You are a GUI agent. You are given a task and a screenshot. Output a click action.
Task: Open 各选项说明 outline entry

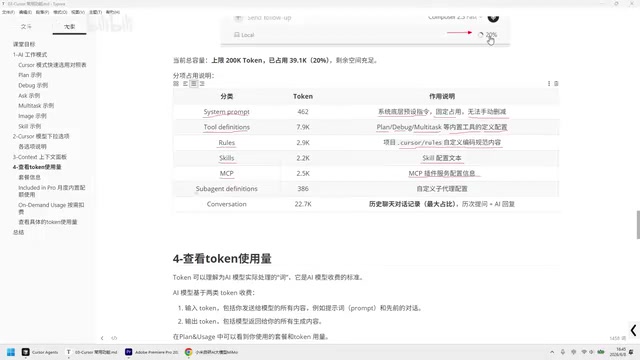[32, 147]
